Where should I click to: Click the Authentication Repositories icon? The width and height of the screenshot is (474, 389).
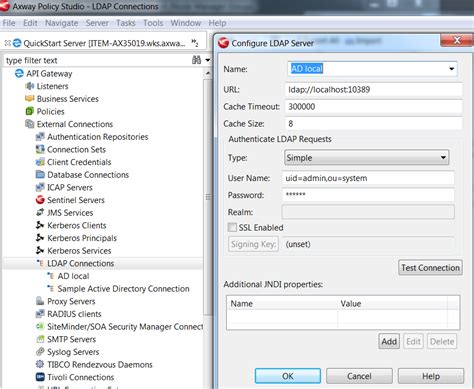click(40, 137)
